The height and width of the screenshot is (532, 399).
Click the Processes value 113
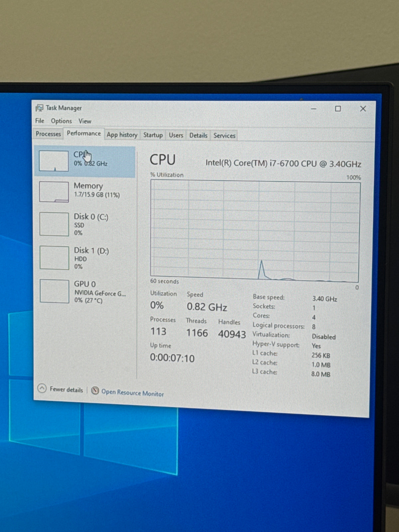point(158,332)
